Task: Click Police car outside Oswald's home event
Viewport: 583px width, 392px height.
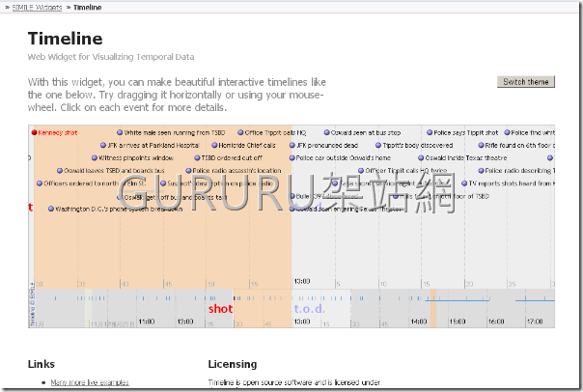Action: 340,158
